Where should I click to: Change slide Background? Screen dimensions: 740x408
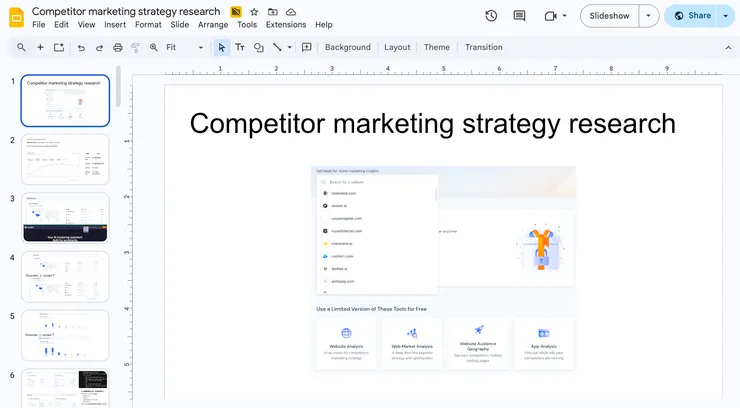(348, 47)
